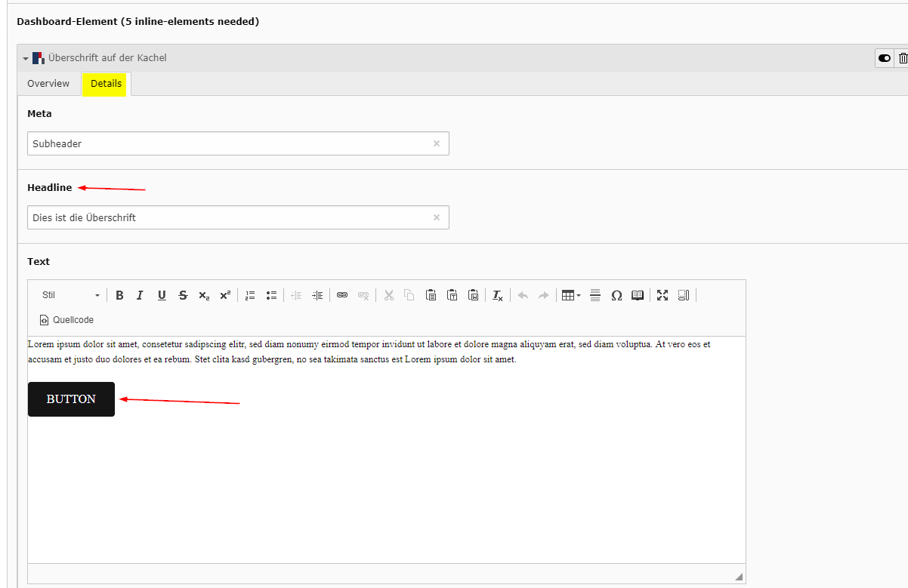Delete the inline element with the trash icon
The height and width of the screenshot is (588, 908).
903,58
